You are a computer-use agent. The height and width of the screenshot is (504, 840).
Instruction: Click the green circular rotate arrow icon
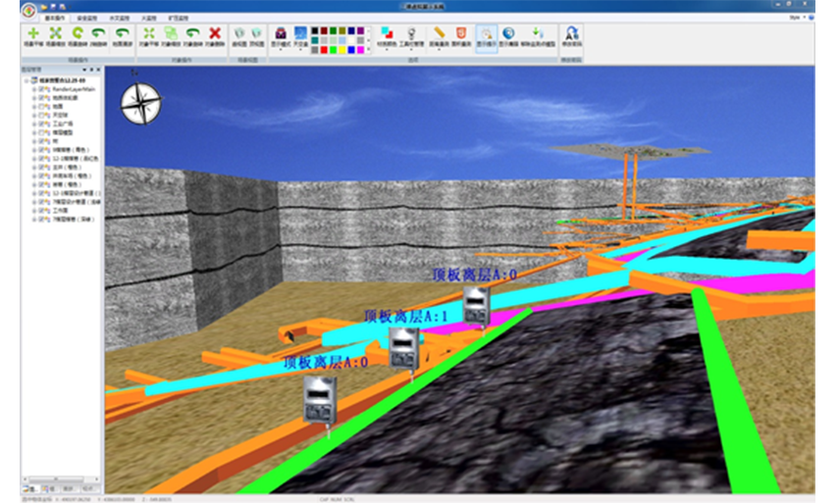(x=78, y=34)
